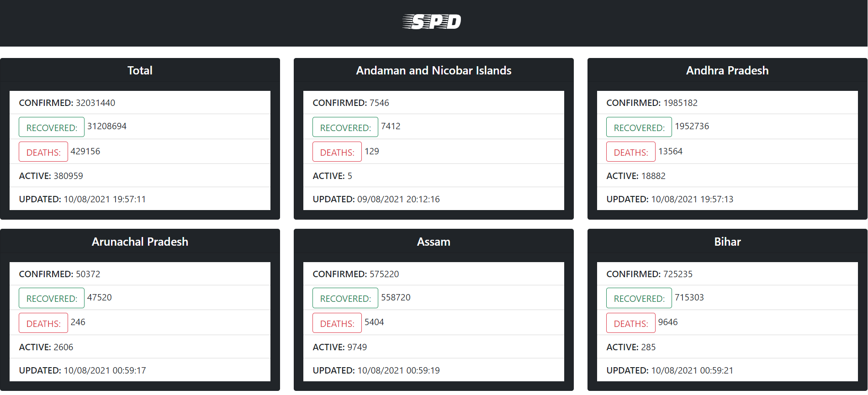Image resolution: width=868 pixels, height=395 pixels.
Task: Select the Bihar DEATHS button
Action: [631, 323]
